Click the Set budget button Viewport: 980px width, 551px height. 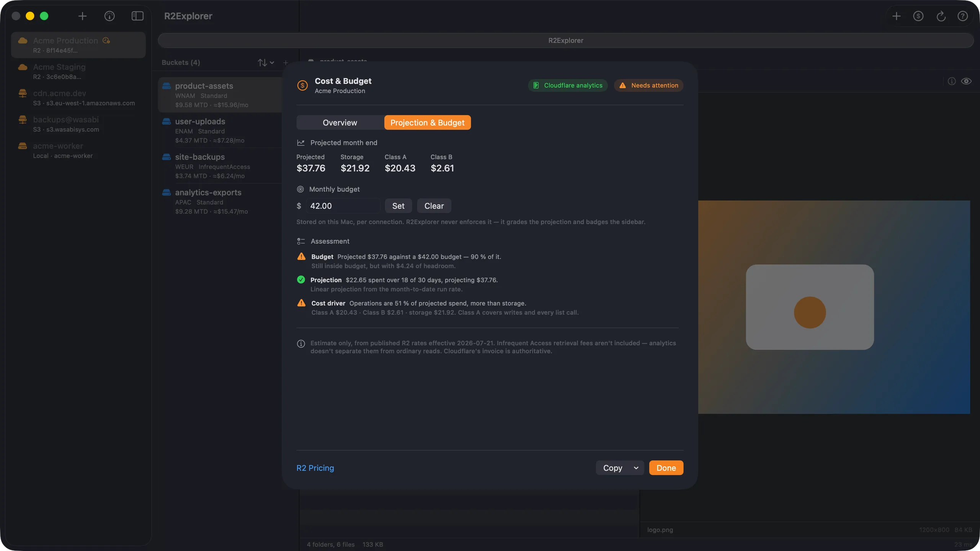coord(398,206)
